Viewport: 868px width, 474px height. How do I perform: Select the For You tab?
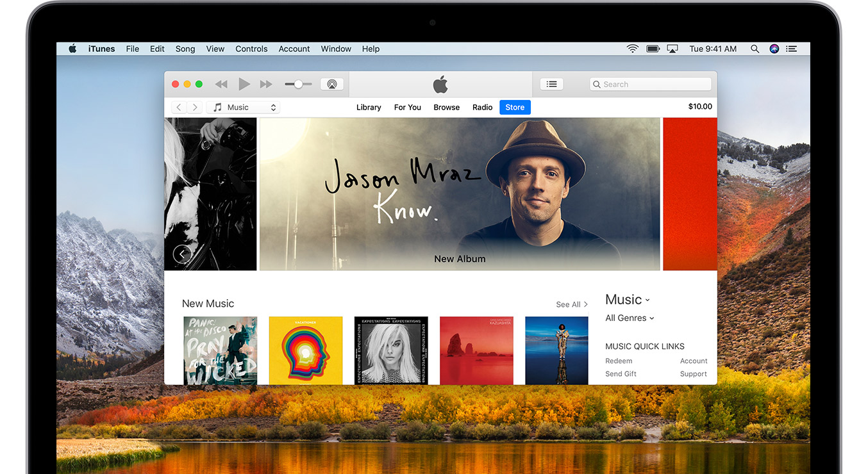pos(407,108)
